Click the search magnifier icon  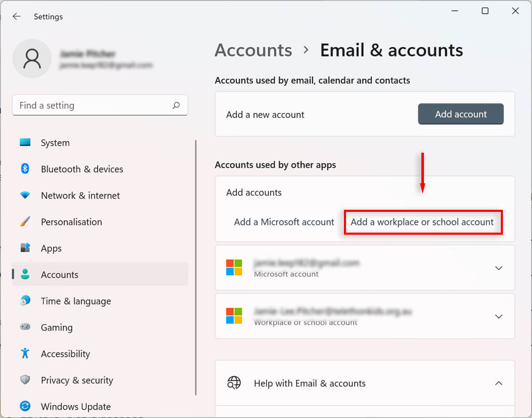pos(176,105)
